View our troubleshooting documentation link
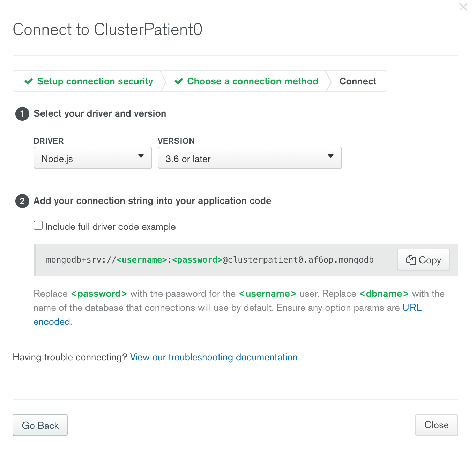 pyautogui.click(x=214, y=357)
